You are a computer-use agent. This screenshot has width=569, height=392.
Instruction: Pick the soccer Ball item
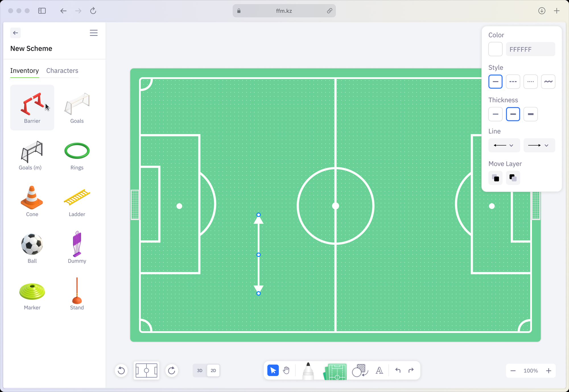pos(32,248)
